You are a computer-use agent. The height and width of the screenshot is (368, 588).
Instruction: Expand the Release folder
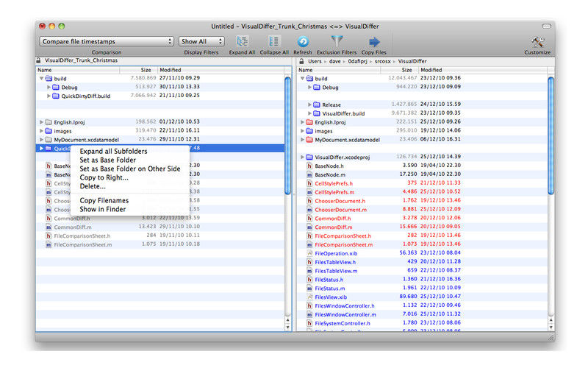pos(309,105)
